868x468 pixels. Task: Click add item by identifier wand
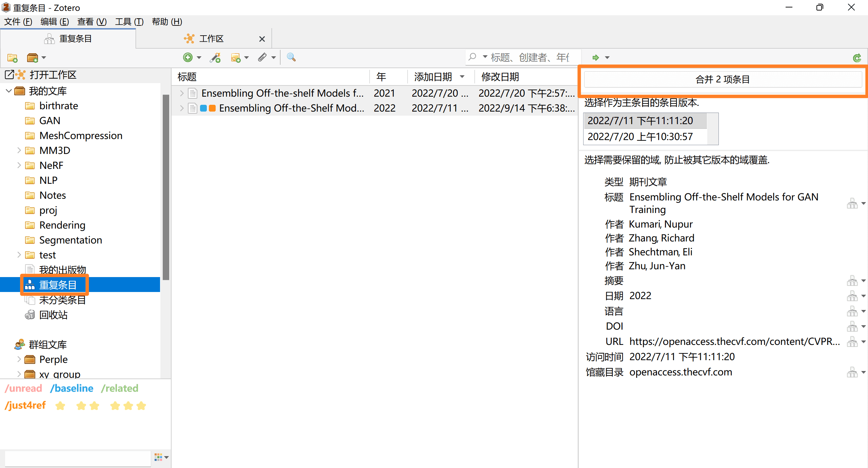pos(215,57)
